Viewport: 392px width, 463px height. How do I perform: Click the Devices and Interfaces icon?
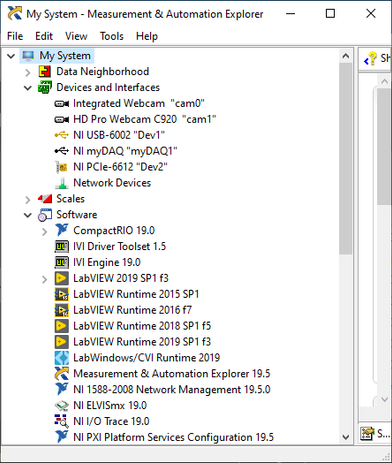(x=45, y=87)
